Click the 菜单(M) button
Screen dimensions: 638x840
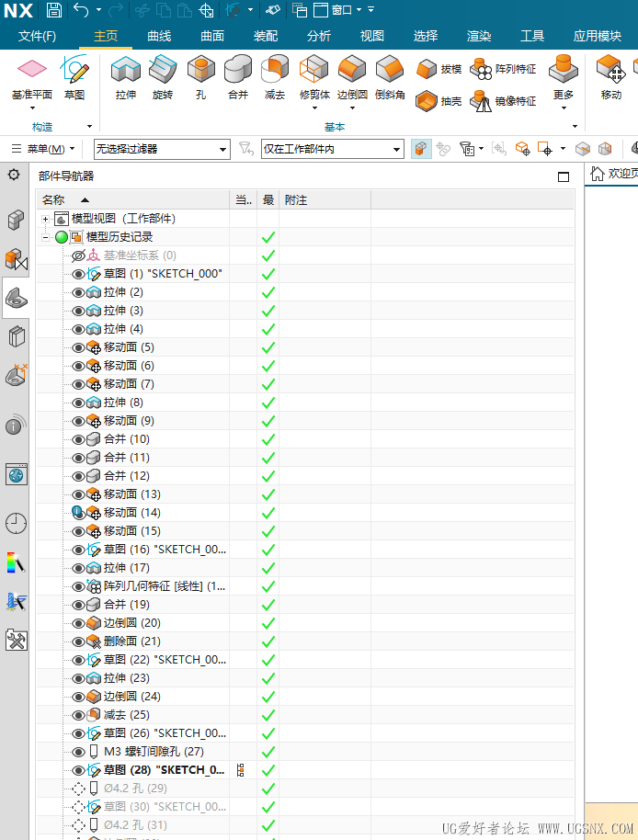tap(43, 149)
